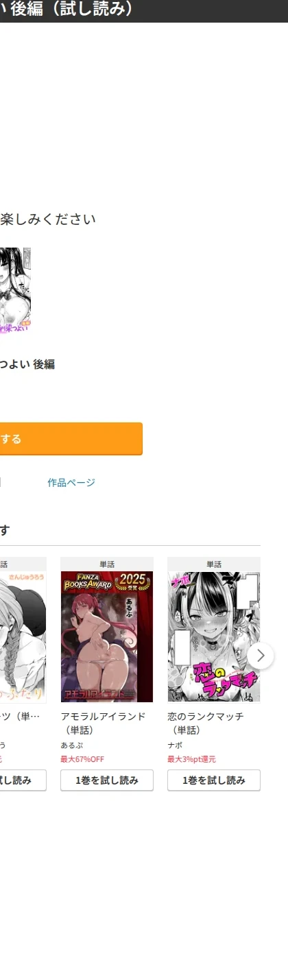Click the carousel next arrow chevron
This screenshot has width=288, height=980.
pyautogui.click(x=261, y=656)
